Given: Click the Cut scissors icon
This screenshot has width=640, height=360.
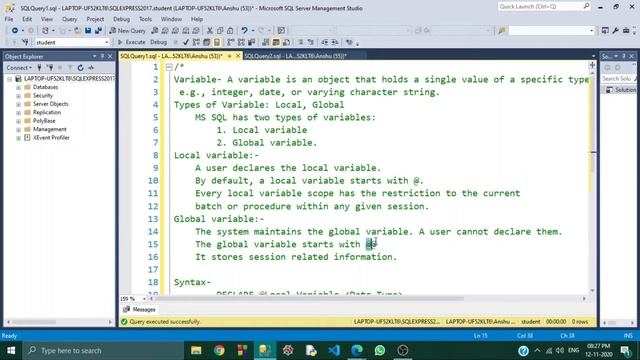Looking at the screenshot, I should click(x=210, y=31).
